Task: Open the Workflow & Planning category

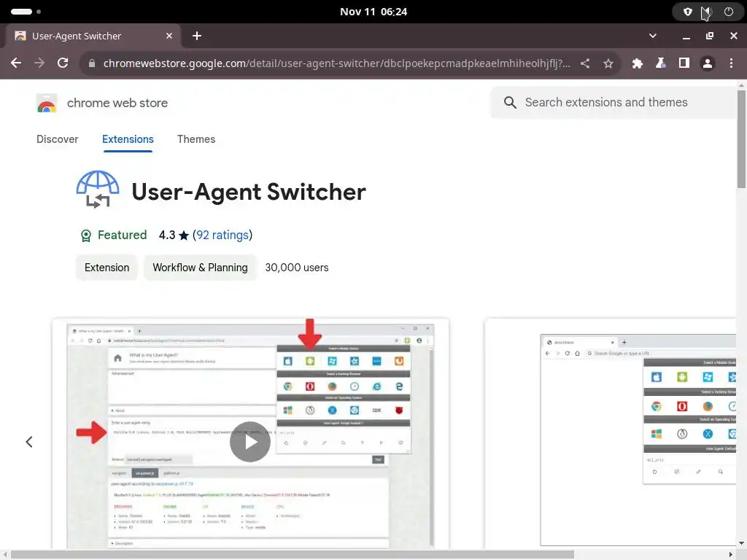Action: pyautogui.click(x=200, y=268)
